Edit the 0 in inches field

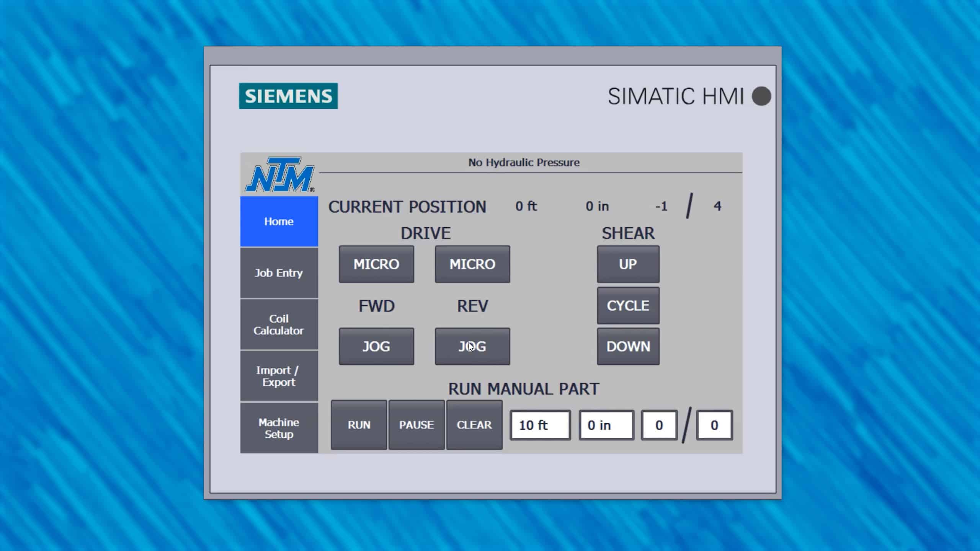pyautogui.click(x=606, y=425)
